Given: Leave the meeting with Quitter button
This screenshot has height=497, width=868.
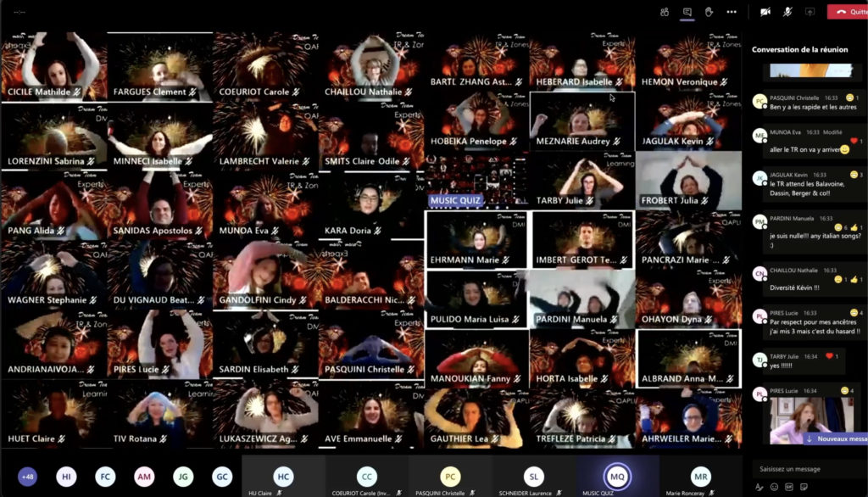Looking at the screenshot, I should pyautogui.click(x=848, y=12).
